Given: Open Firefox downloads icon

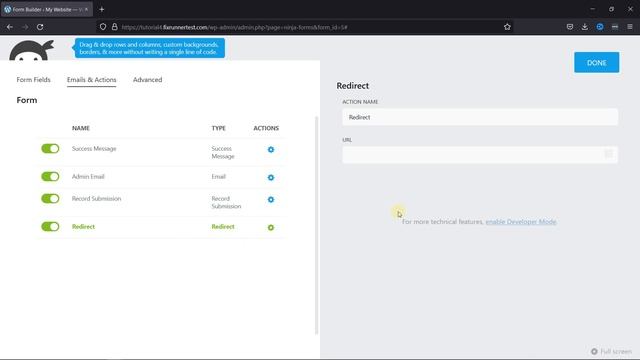Looking at the screenshot, I should tap(584, 27).
